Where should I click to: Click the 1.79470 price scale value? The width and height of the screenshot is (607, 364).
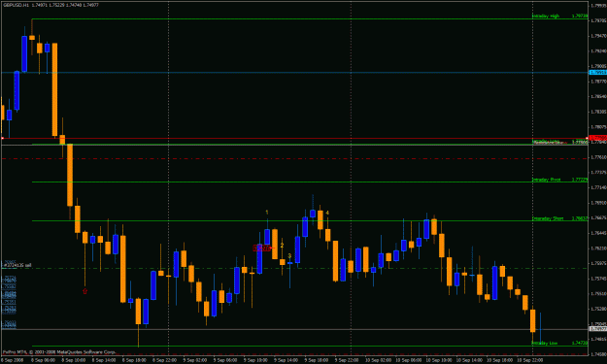(x=598, y=36)
